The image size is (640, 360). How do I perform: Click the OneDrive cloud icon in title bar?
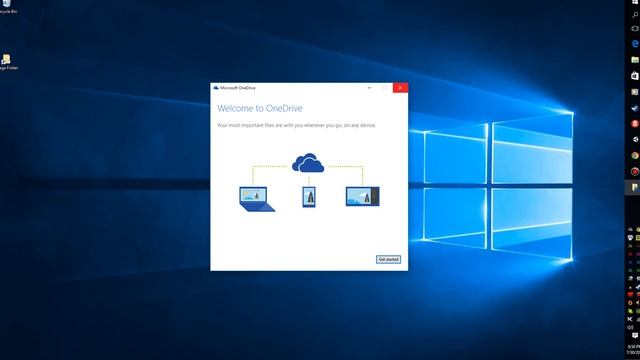pos(216,88)
